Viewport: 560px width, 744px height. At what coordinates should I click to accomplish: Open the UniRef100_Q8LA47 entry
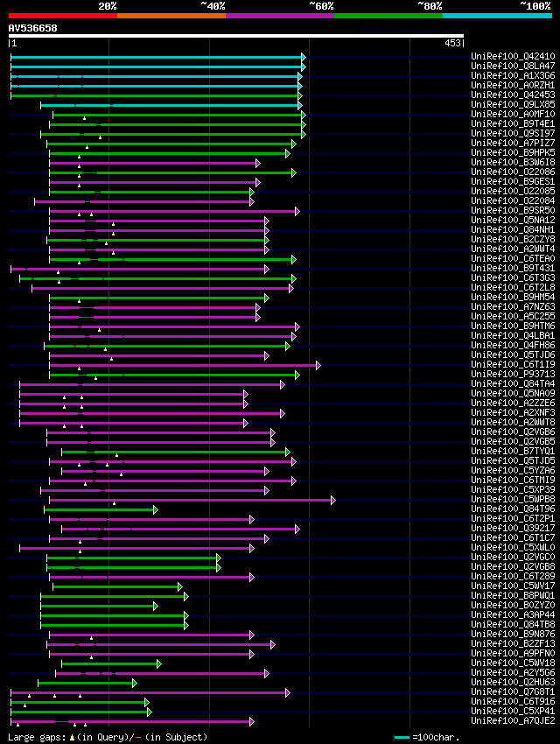[x=513, y=66]
